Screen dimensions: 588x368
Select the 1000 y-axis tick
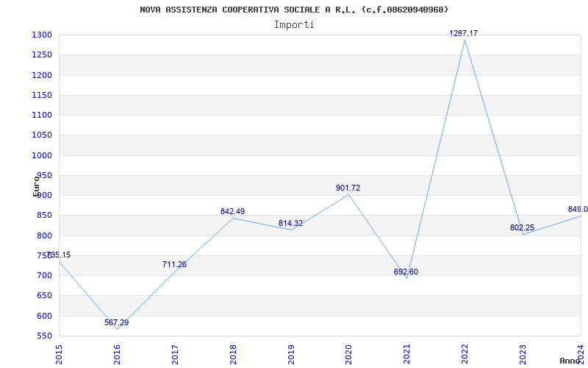[x=42, y=155]
